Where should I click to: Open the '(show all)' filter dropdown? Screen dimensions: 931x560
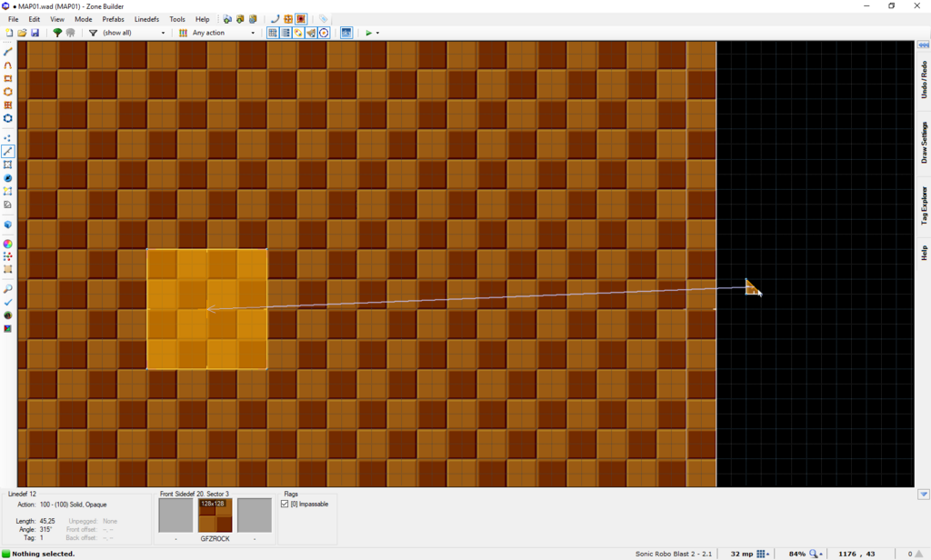point(134,33)
